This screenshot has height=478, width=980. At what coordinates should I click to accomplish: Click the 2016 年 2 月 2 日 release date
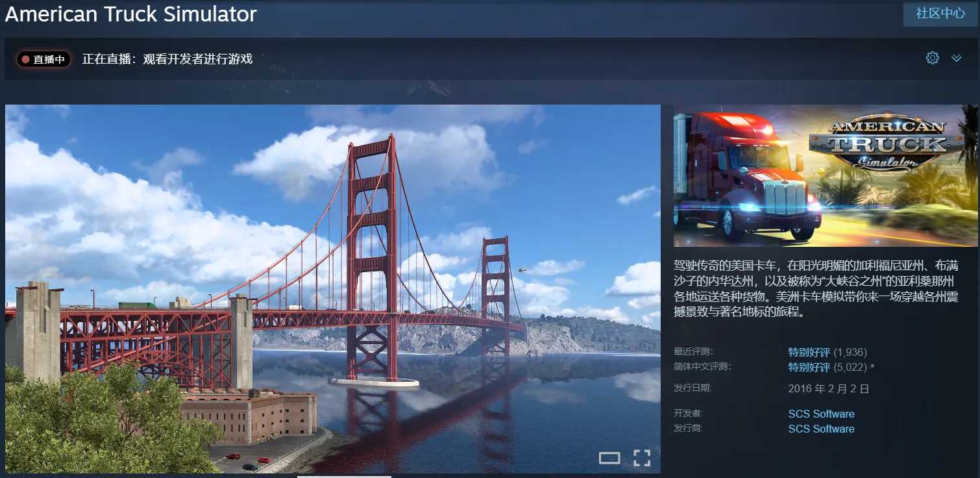coord(828,389)
